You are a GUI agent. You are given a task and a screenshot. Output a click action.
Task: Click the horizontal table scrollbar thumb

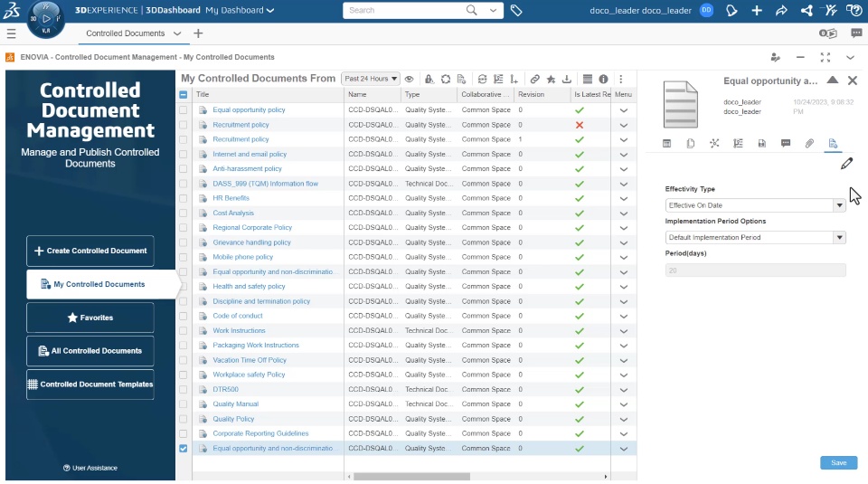[x=412, y=477]
